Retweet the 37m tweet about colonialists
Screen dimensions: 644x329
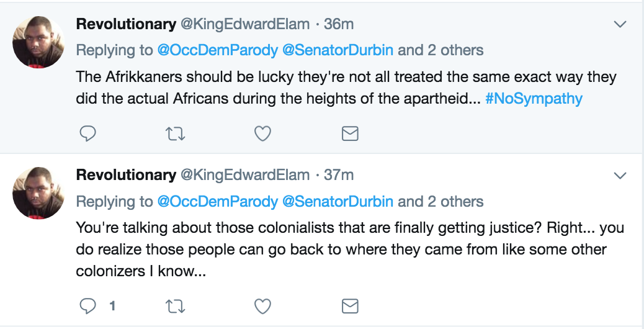[x=176, y=306]
